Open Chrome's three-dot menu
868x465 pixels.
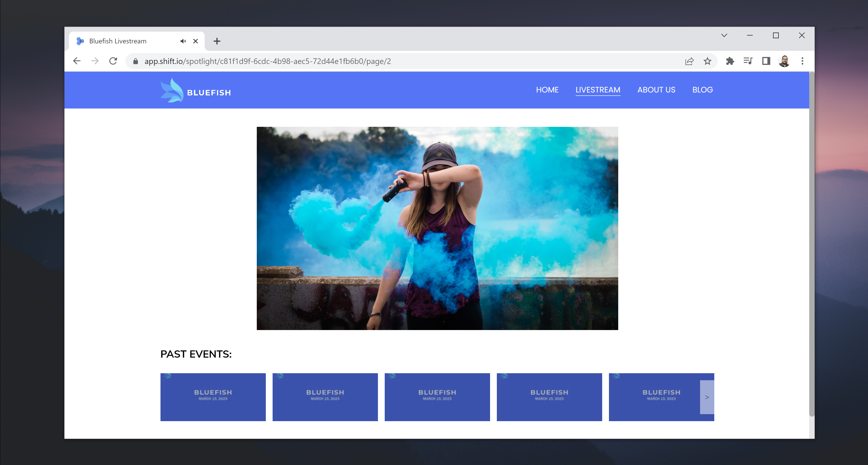[802, 61]
